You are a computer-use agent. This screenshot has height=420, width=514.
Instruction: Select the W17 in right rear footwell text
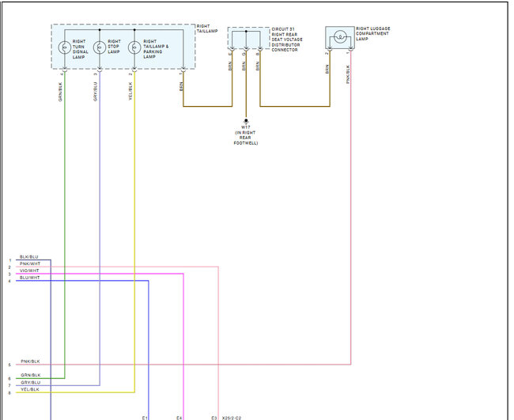pos(246,135)
